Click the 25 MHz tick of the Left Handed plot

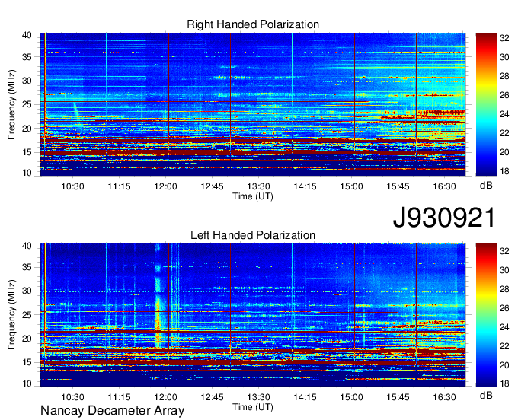click(27, 315)
